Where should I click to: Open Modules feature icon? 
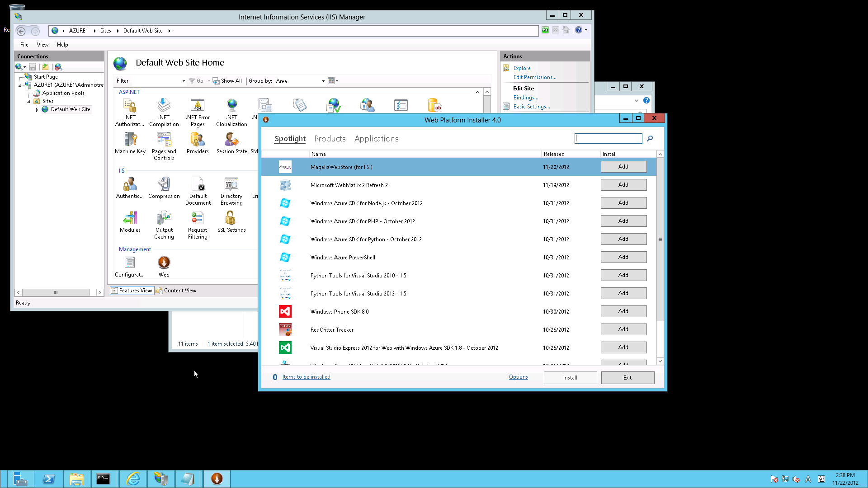130,222
